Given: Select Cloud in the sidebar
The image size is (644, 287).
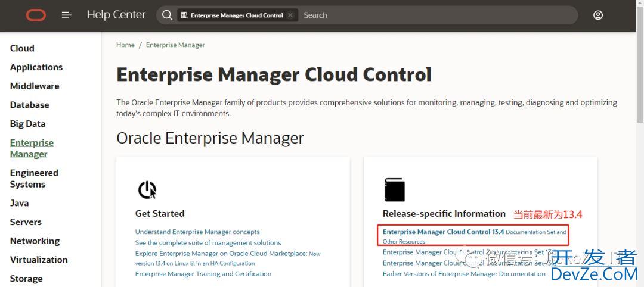Looking at the screenshot, I should pyautogui.click(x=22, y=48).
